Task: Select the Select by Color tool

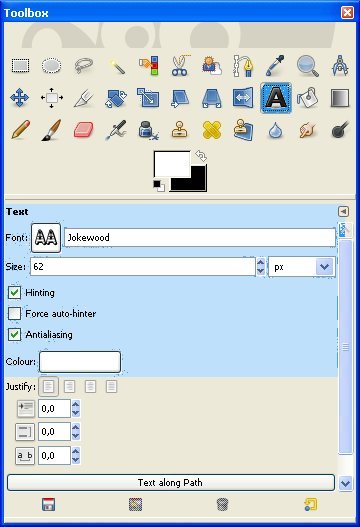Action: click(148, 66)
